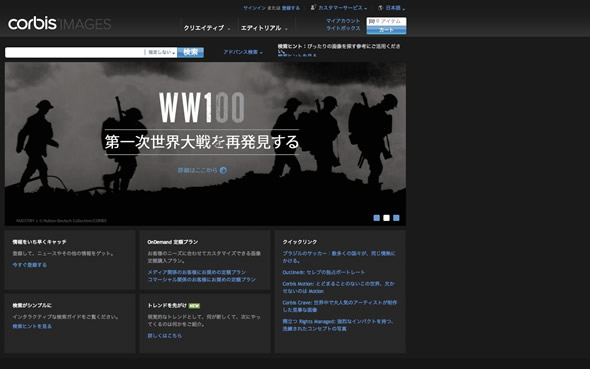Image resolution: width=590 pixels, height=369 pixels.
Task: Open the カスタマーサービス dropdown
Action: tap(342, 8)
